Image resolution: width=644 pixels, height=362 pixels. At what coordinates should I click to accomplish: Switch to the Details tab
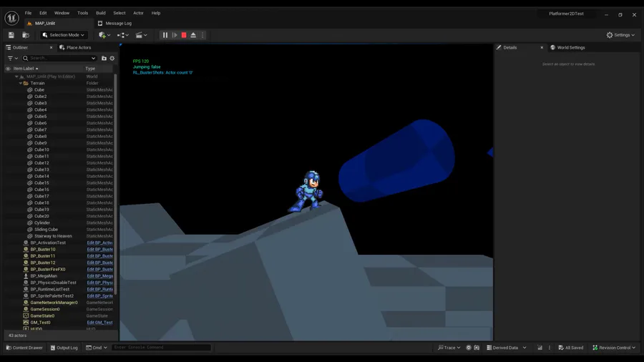[x=510, y=48]
